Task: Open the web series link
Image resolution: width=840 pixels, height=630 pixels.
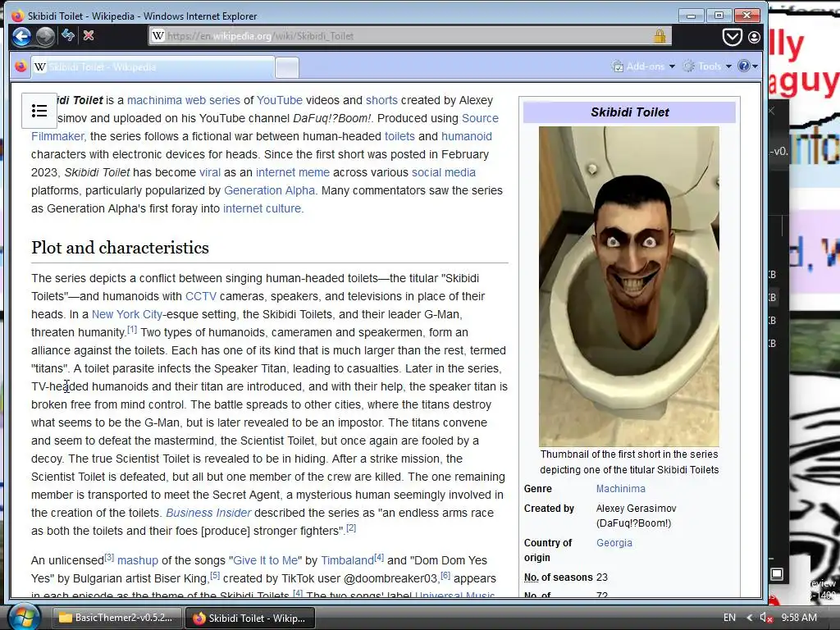Action: click(x=212, y=100)
